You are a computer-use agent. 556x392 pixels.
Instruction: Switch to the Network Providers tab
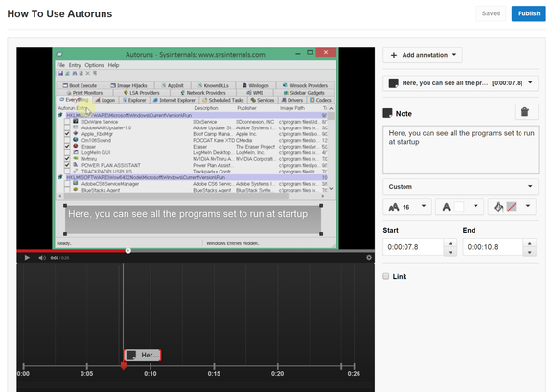click(x=203, y=93)
